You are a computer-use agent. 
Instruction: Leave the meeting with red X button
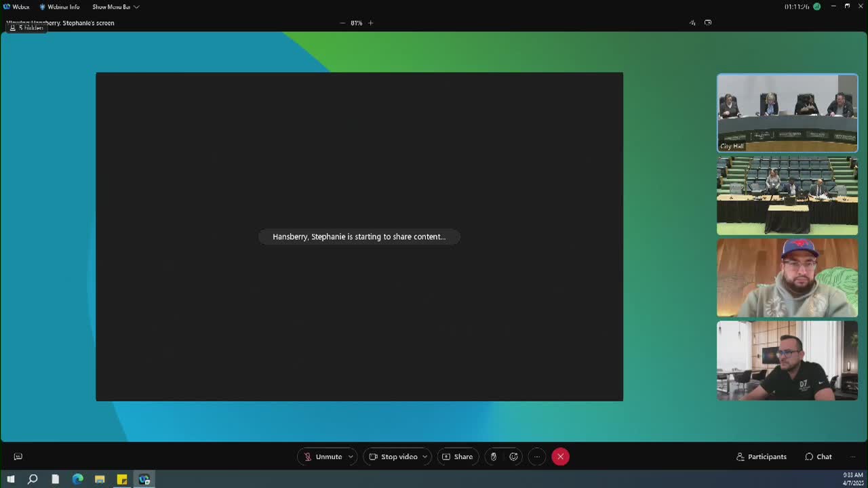pos(560,457)
